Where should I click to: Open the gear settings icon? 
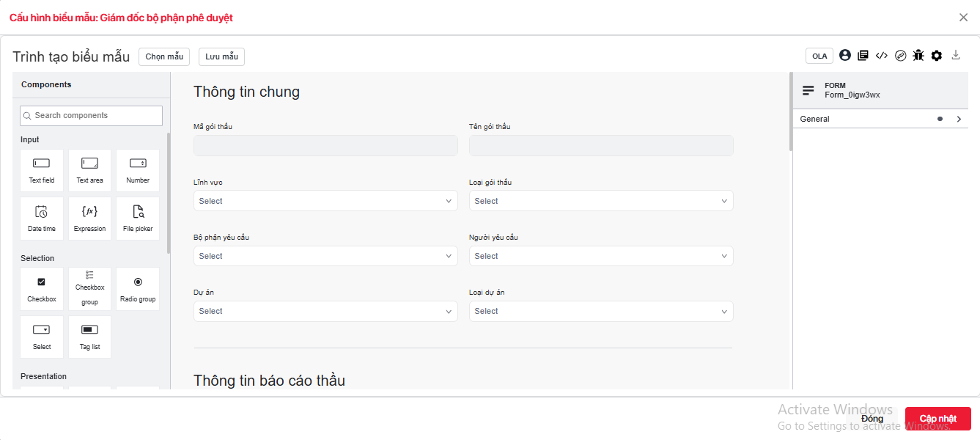[937, 56]
